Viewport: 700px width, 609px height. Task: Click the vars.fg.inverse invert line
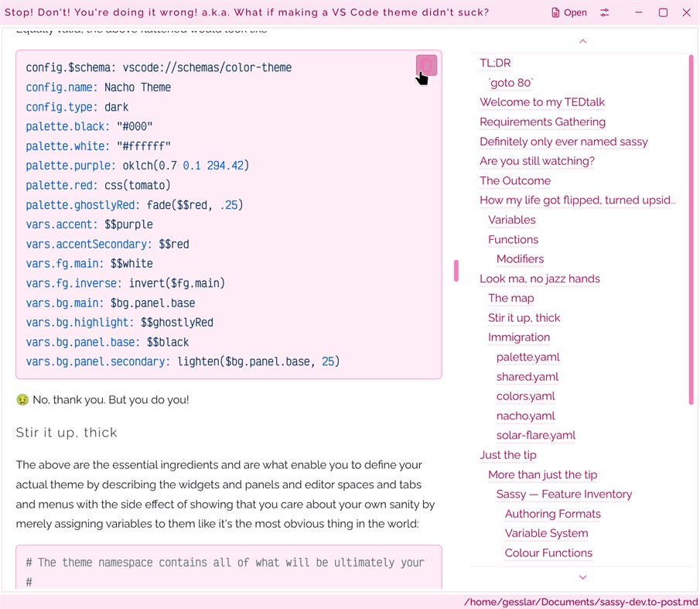pyautogui.click(x=125, y=283)
